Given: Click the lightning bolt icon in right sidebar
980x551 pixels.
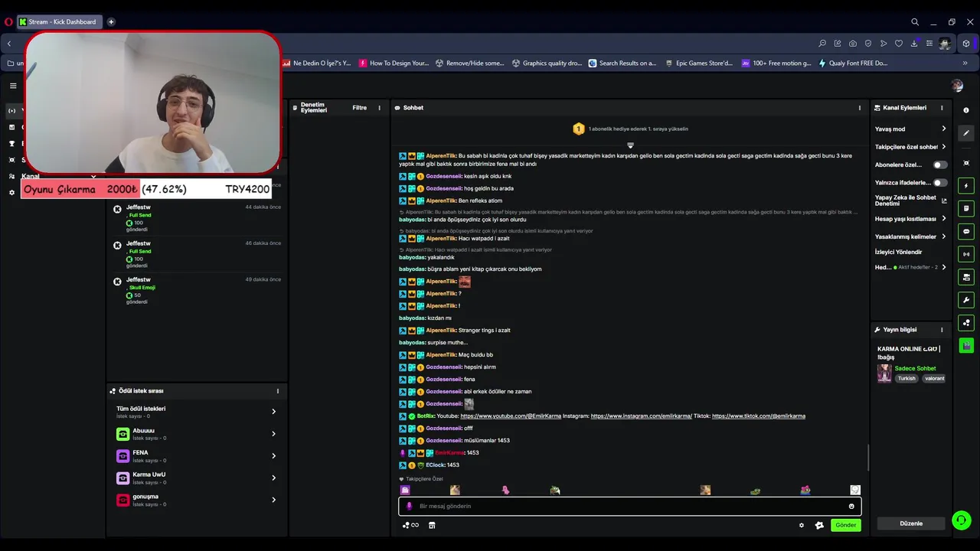Looking at the screenshot, I should (966, 186).
